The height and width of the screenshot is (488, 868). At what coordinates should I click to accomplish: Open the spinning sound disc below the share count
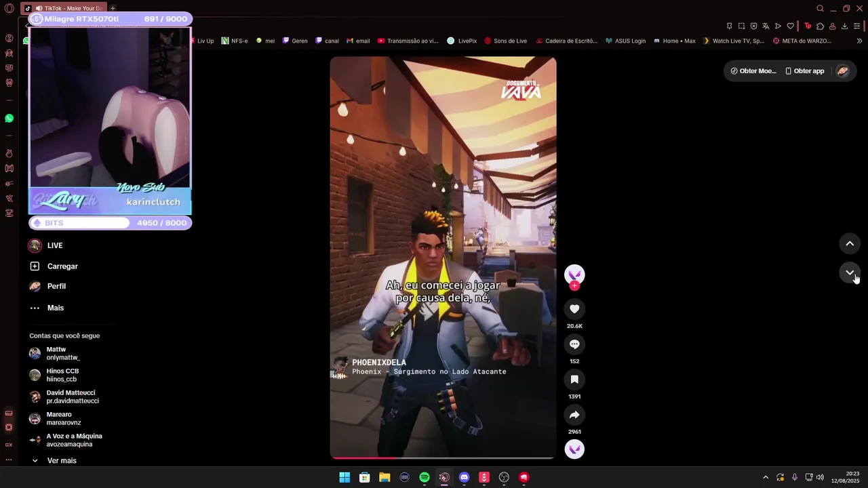point(574,449)
